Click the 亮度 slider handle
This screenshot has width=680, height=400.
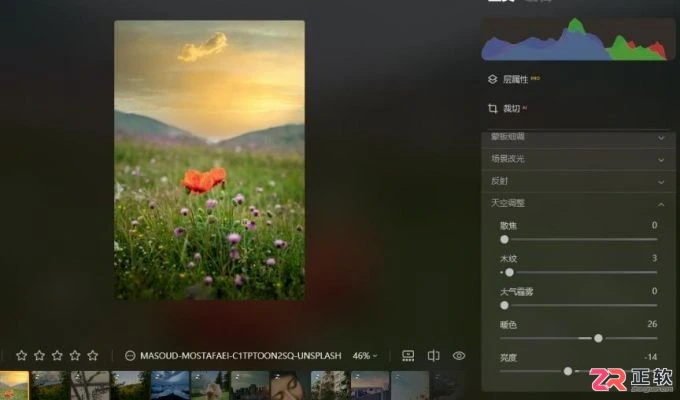pyautogui.click(x=568, y=371)
